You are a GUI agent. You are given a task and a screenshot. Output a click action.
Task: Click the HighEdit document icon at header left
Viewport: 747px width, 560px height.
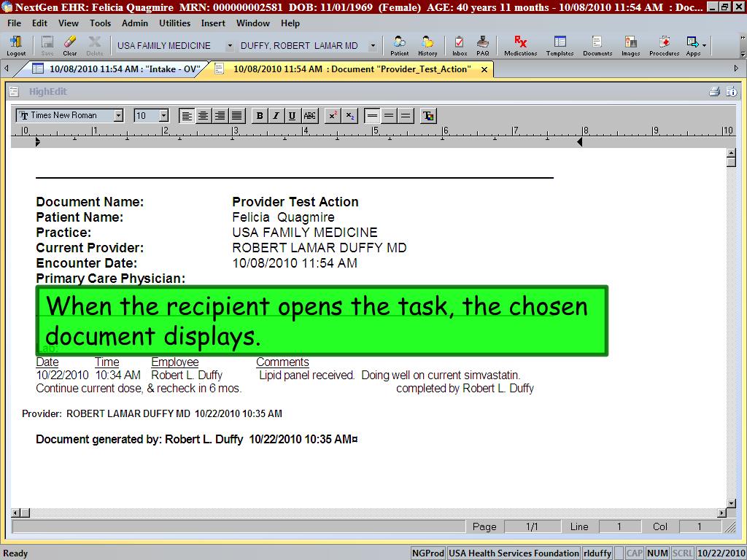coord(14,91)
